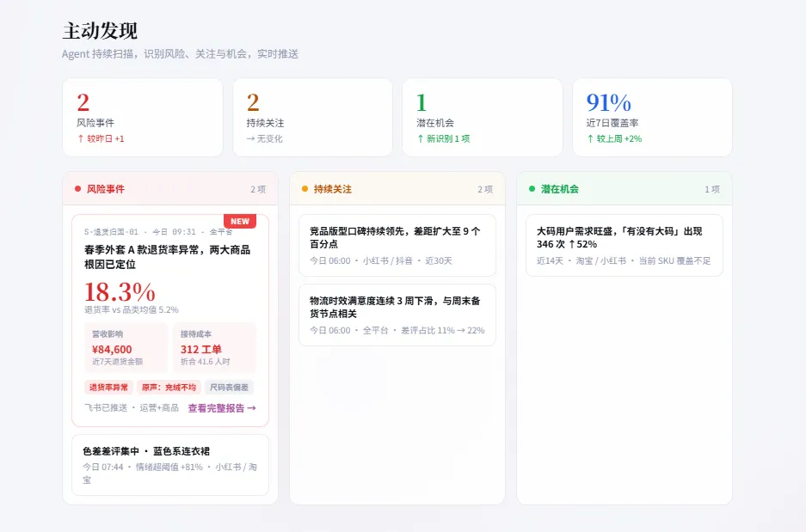
Task: Click the 营收影响 ¥84,600 metric box
Action: [126, 347]
